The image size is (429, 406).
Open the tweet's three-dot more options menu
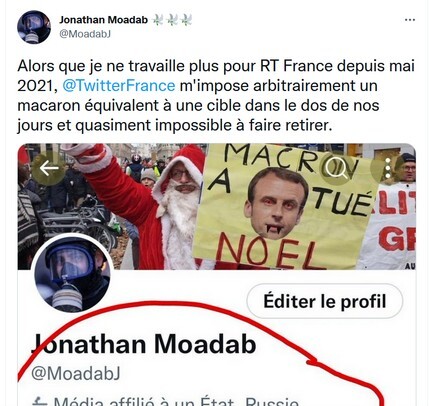coord(410,20)
